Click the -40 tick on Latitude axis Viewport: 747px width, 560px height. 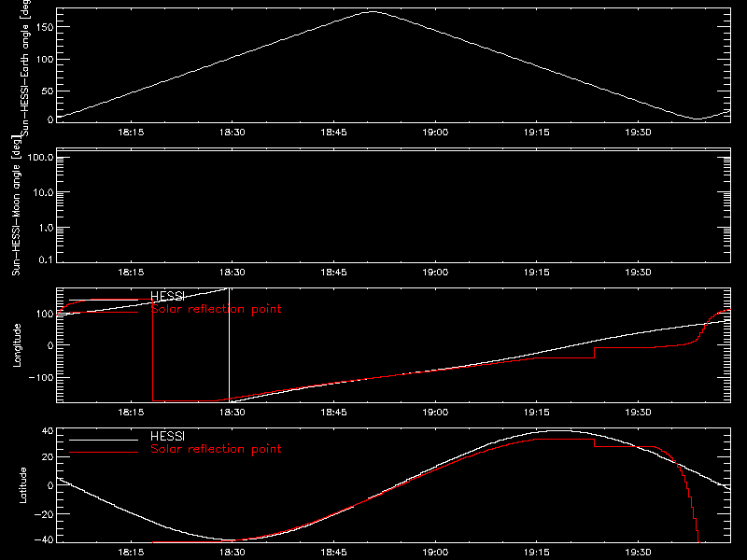[44, 539]
